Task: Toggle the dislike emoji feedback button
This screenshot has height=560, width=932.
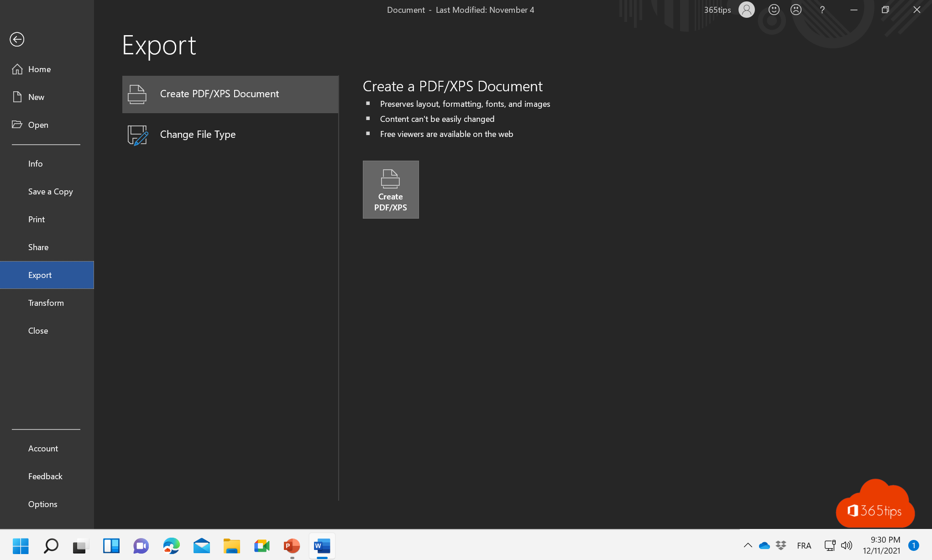Action: pos(796,10)
